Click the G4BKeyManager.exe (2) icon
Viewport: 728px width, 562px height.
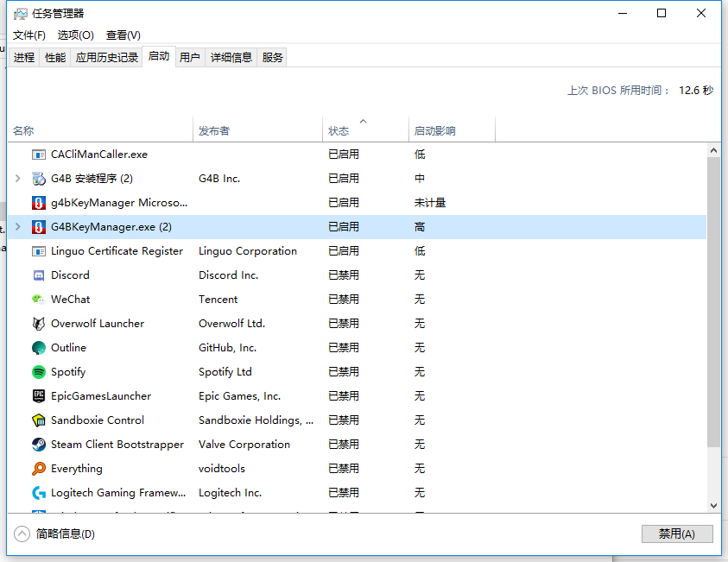tap(39, 227)
